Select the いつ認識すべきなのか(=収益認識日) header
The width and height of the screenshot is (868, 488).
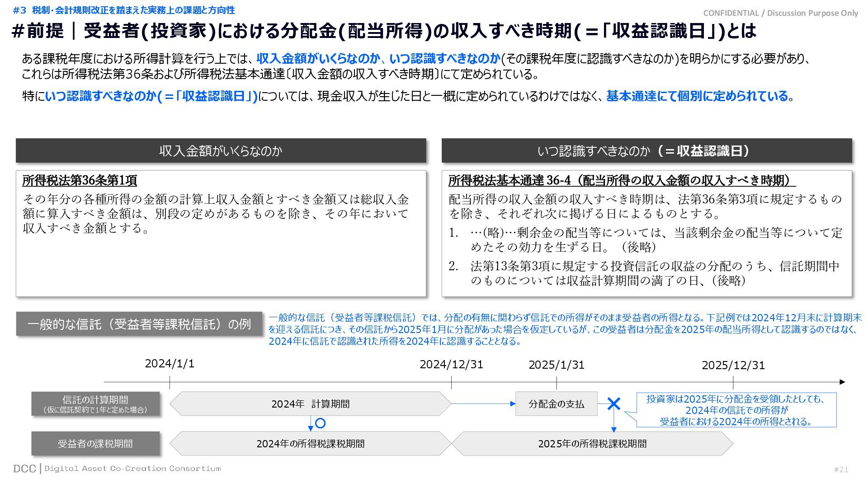pyautogui.click(x=646, y=150)
